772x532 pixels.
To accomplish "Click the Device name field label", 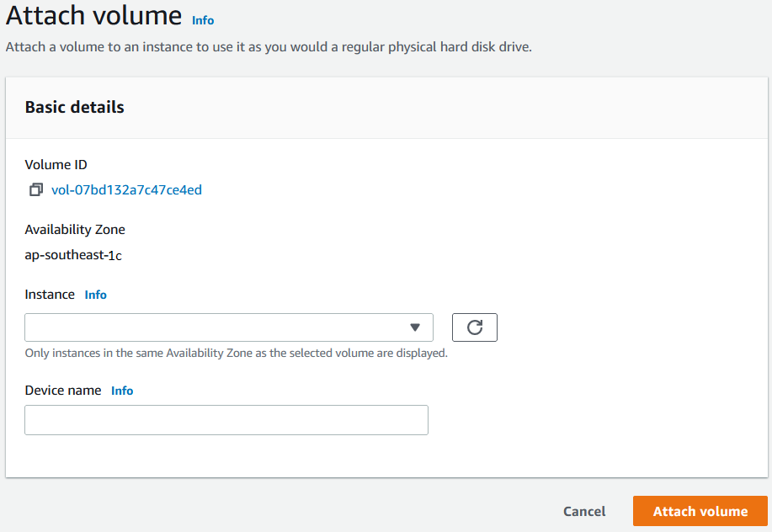I will point(63,391).
